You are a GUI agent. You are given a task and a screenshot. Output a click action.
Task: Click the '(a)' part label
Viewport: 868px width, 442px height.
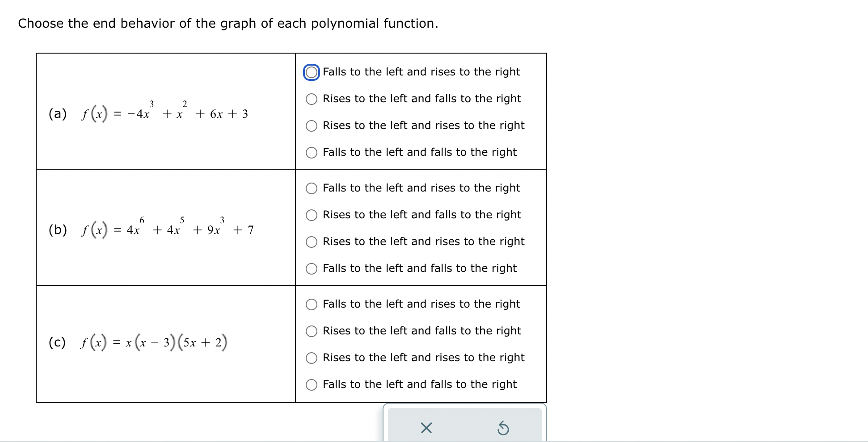pos(58,114)
